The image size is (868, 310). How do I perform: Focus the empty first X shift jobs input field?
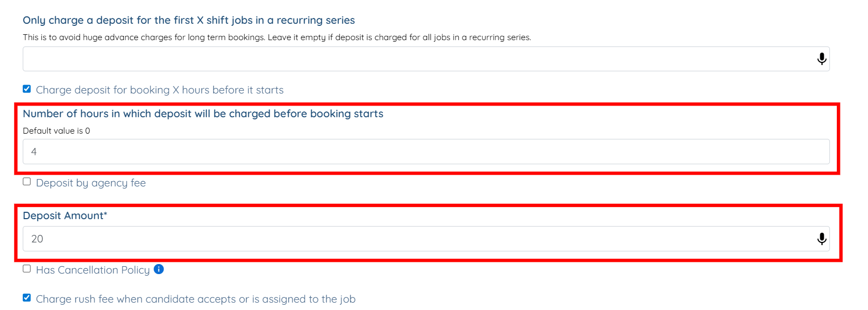pos(418,59)
